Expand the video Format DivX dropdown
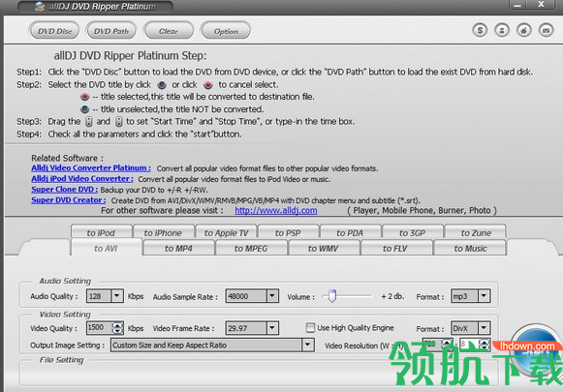Screen dimensions: 563x392 pos(484,328)
